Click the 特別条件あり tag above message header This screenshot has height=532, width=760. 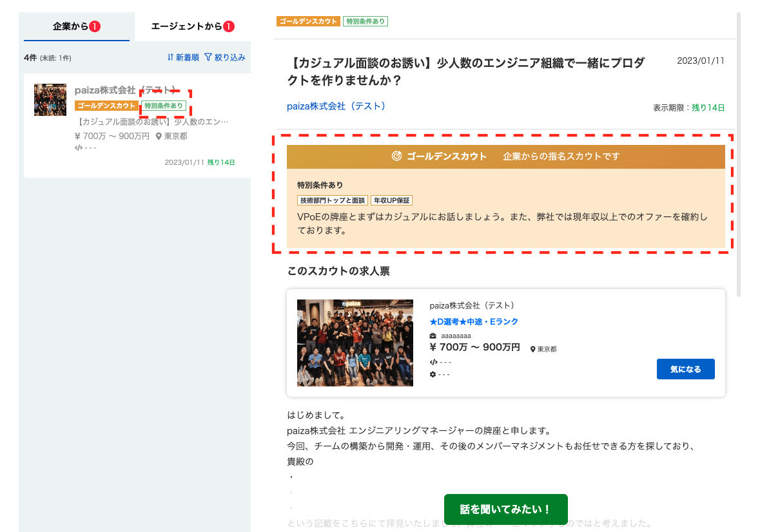pos(365,21)
